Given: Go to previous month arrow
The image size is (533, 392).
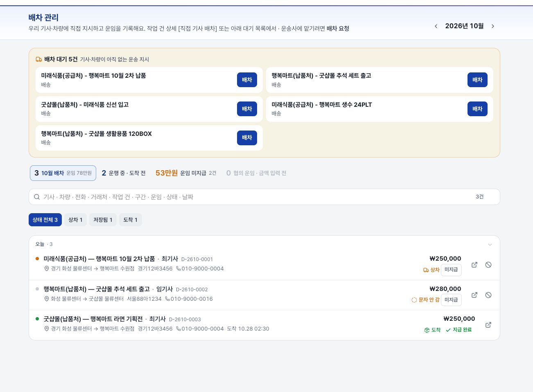Looking at the screenshot, I should [436, 26].
